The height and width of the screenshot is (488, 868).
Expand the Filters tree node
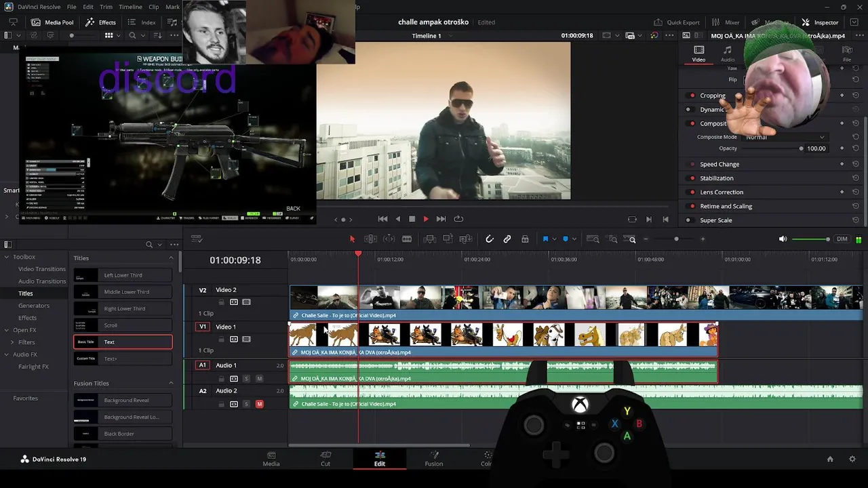point(12,342)
